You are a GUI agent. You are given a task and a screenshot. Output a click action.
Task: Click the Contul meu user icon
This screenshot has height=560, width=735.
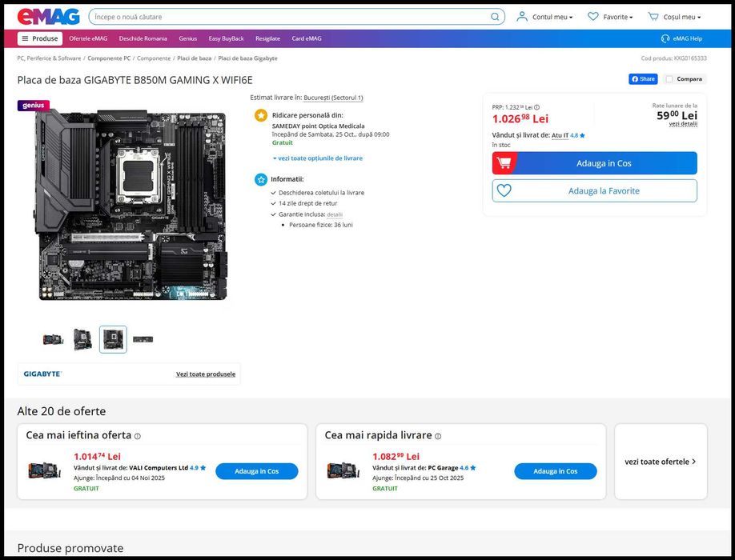(521, 16)
